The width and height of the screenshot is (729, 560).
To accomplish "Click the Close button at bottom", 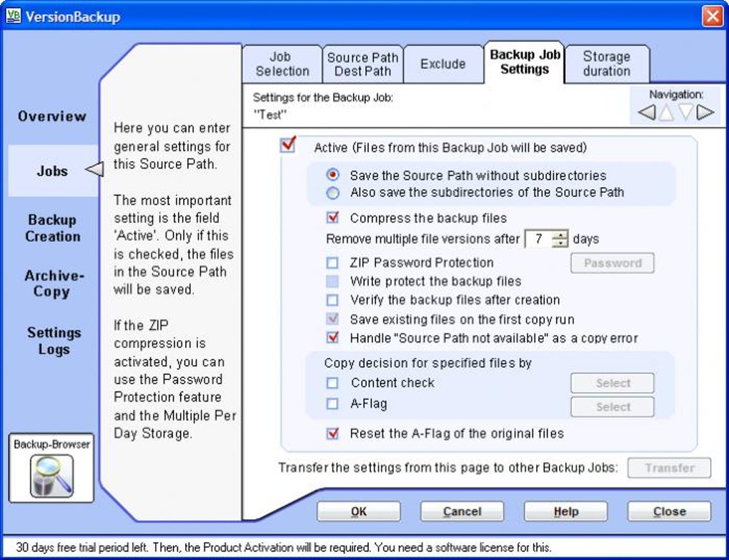I will pos(669,511).
